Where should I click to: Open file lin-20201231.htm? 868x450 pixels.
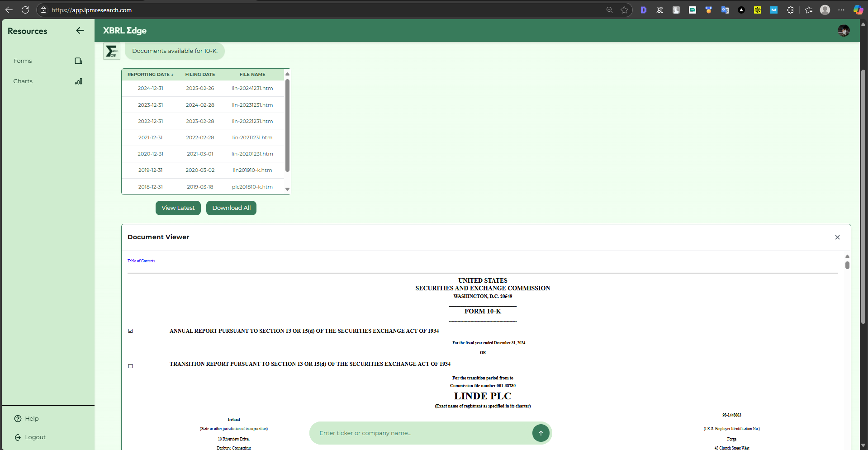[252, 154]
